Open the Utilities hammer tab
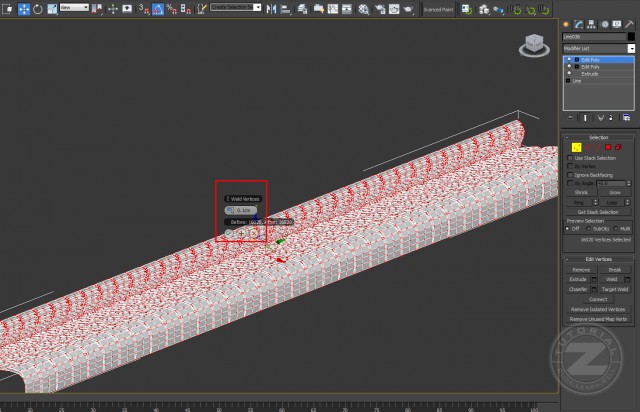640x412 pixels. 629,24
